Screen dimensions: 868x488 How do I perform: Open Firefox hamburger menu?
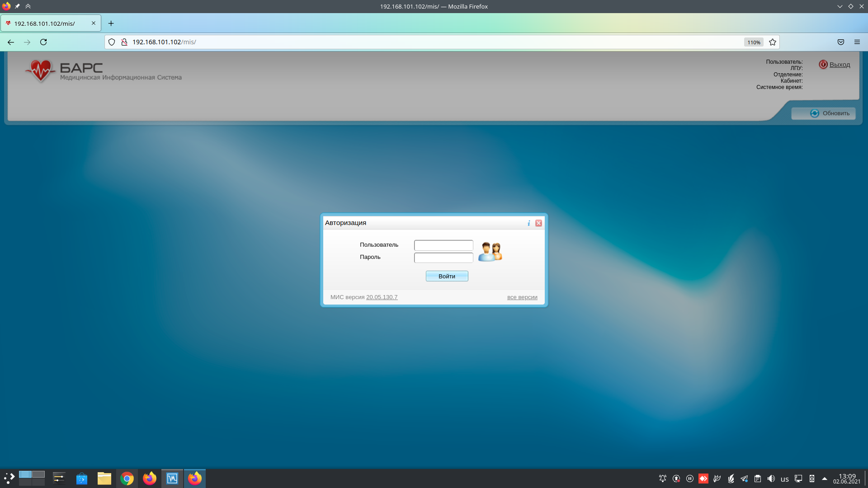(857, 42)
